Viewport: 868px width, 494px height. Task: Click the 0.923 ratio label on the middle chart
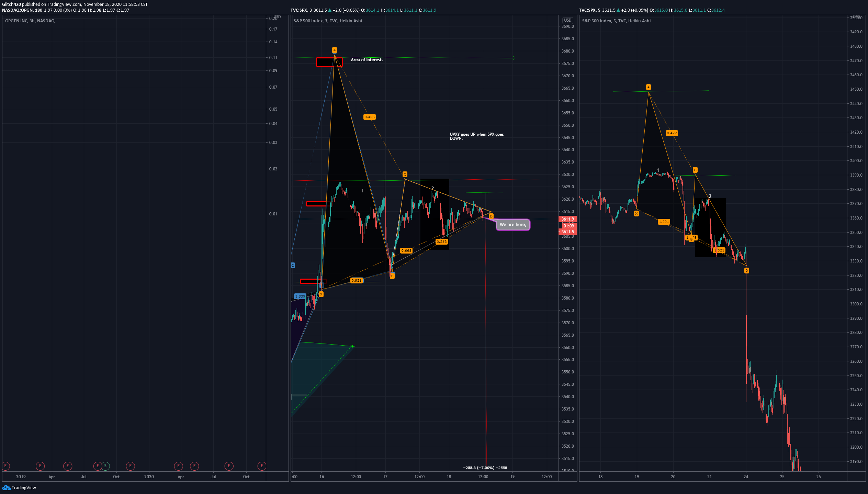click(357, 281)
